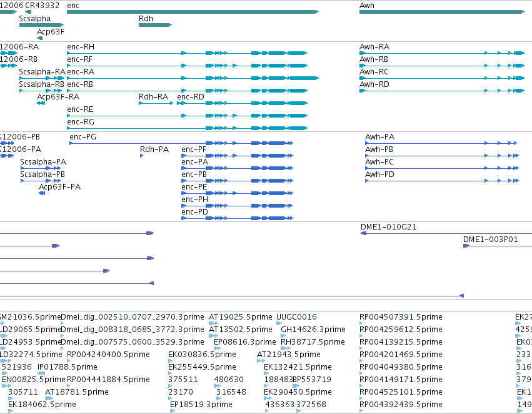Select protein Awh-PD

(x=442, y=181)
